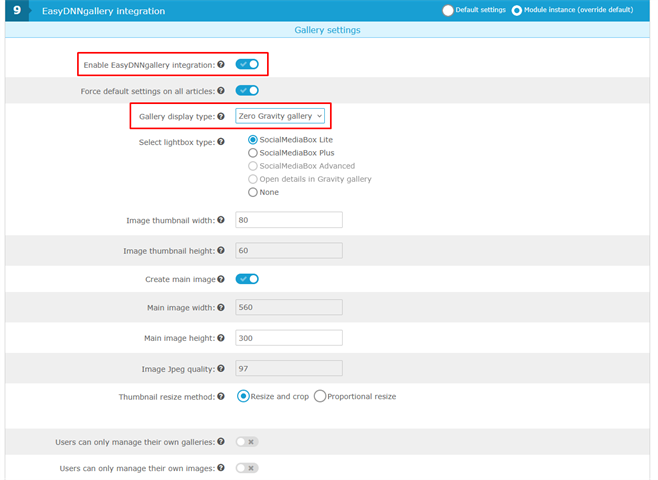This screenshot has width=658, height=480.
Task: Click help icon next to Gallery display type
Action: point(221,116)
